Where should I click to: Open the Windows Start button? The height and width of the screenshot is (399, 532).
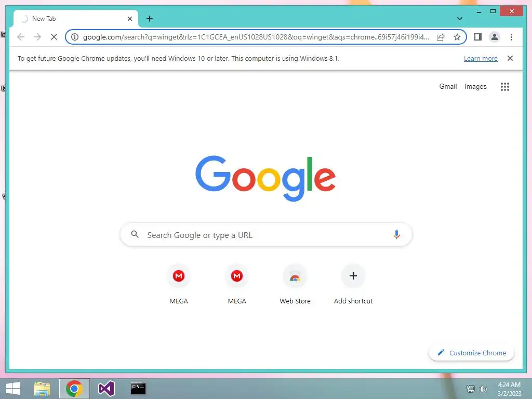point(13,389)
